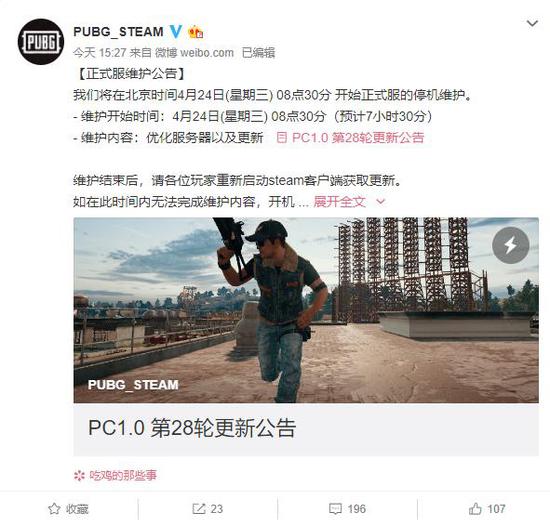Click the repost share icon

coord(199,509)
